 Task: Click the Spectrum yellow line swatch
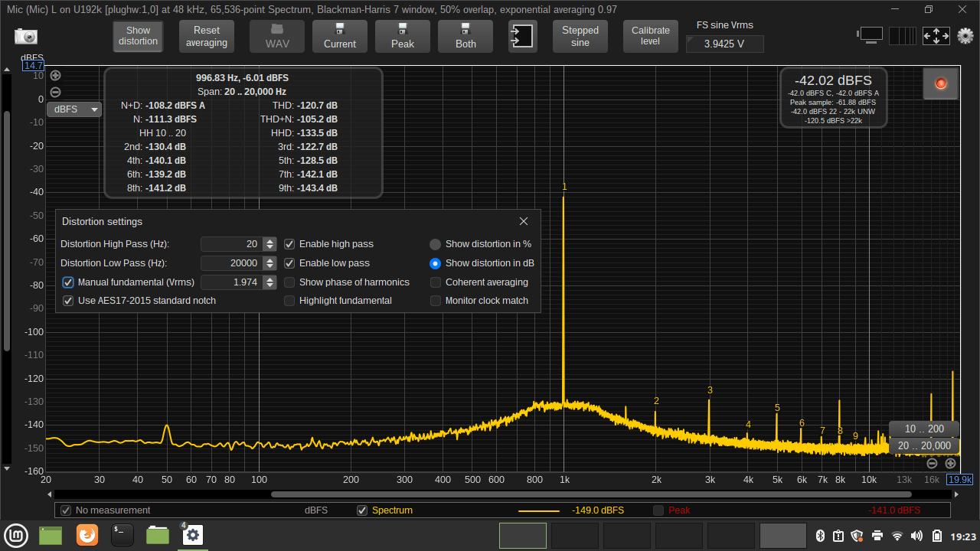[538, 510]
